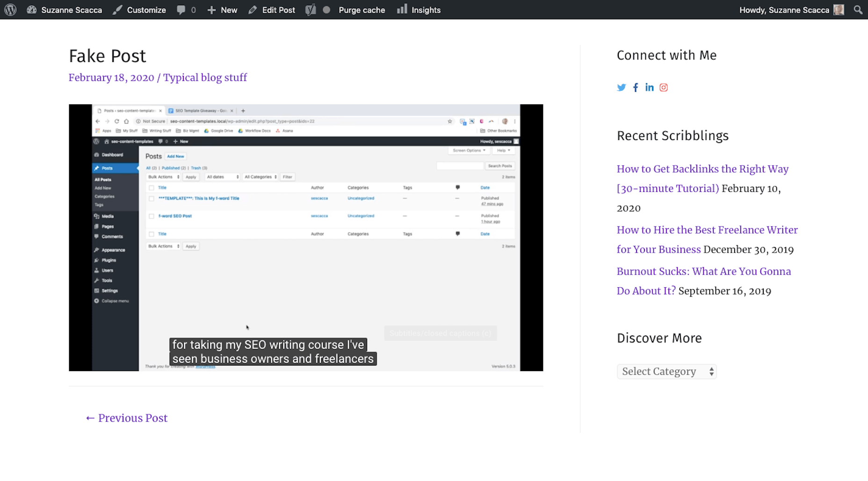Open the New content menu
This screenshot has height=481, width=868.
tap(223, 10)
